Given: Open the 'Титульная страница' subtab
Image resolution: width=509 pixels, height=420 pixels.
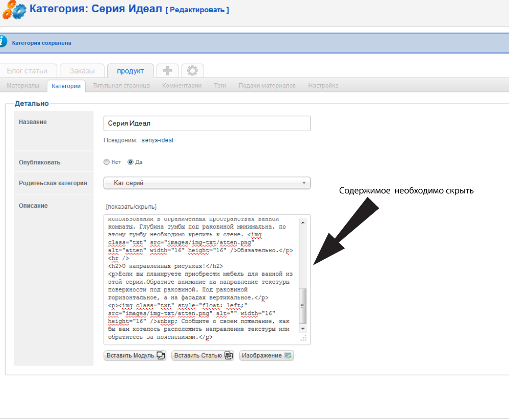Looking at the screenshot, I should click(121, 86).
